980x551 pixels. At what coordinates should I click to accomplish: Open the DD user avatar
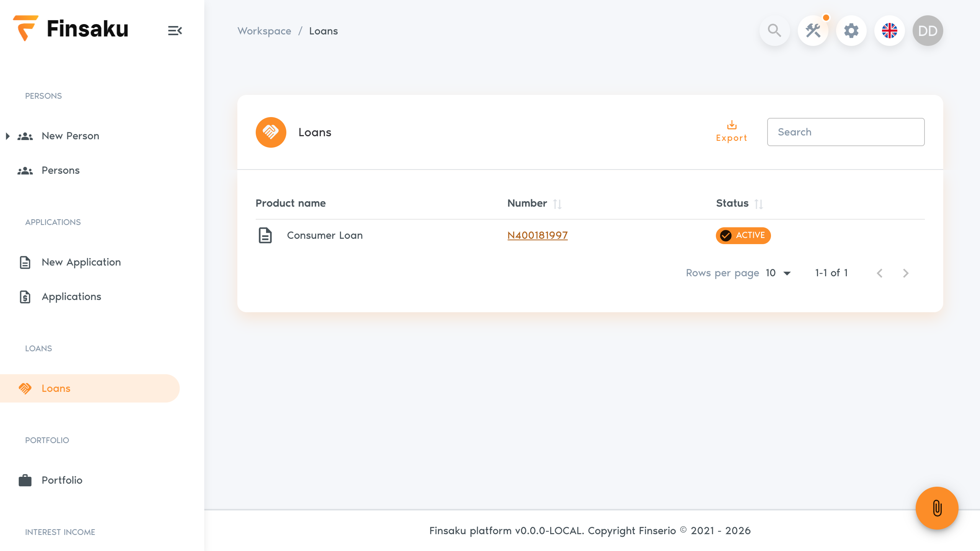click(x=928, y=31)
